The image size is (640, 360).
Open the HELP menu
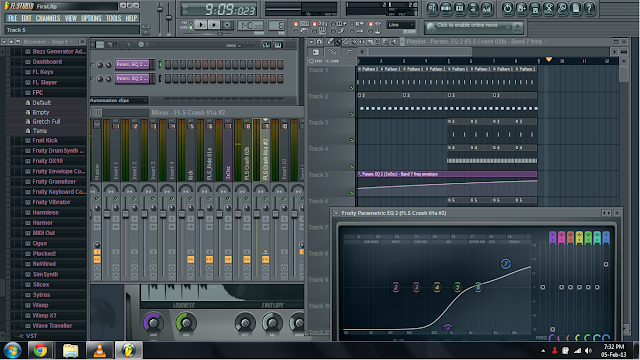(x=131, y=18)
